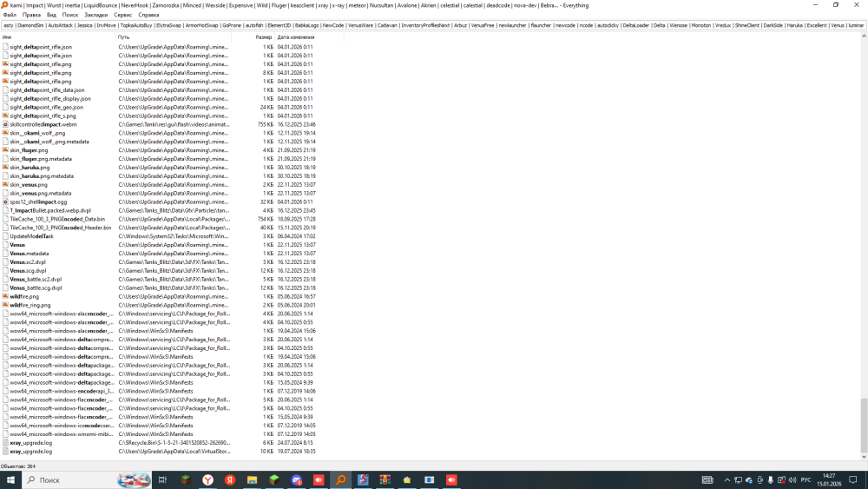The image size is (868, 489).
Task: Select the file icon of skillcontrolledimpact.webm
Action: tap(5, 124)
